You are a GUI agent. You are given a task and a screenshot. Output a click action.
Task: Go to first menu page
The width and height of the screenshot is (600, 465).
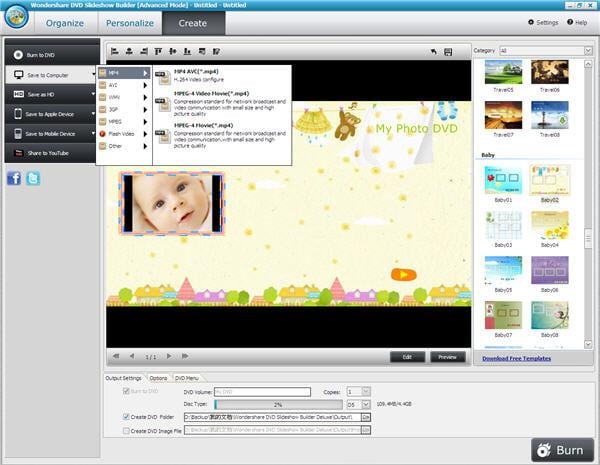tap(116, 356)
